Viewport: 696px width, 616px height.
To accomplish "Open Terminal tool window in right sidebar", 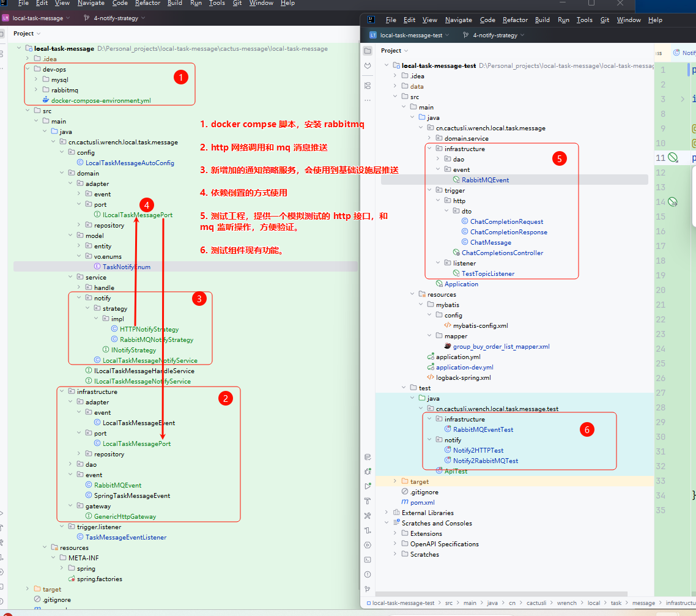I will click(368, 560).
